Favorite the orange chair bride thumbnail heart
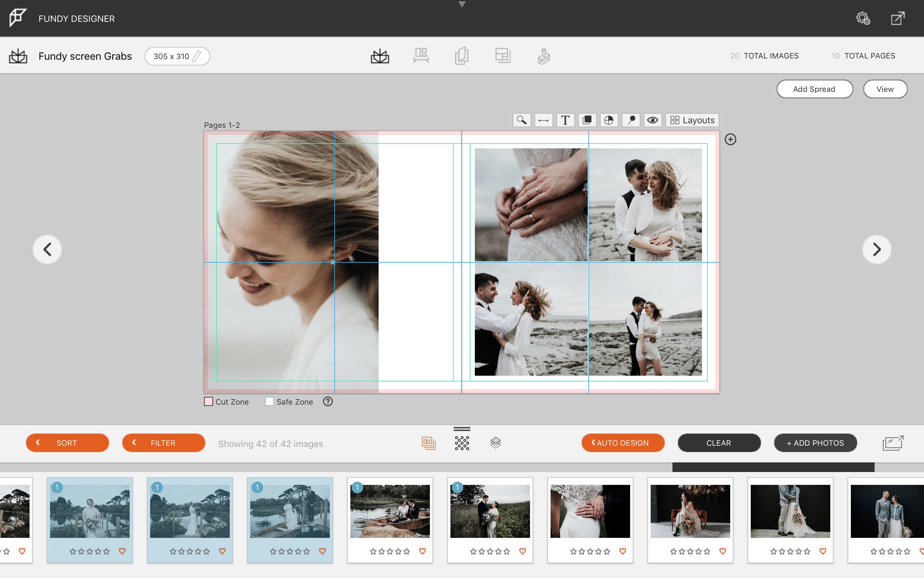Viewport: 924px width, 578px height. [723, 551]
